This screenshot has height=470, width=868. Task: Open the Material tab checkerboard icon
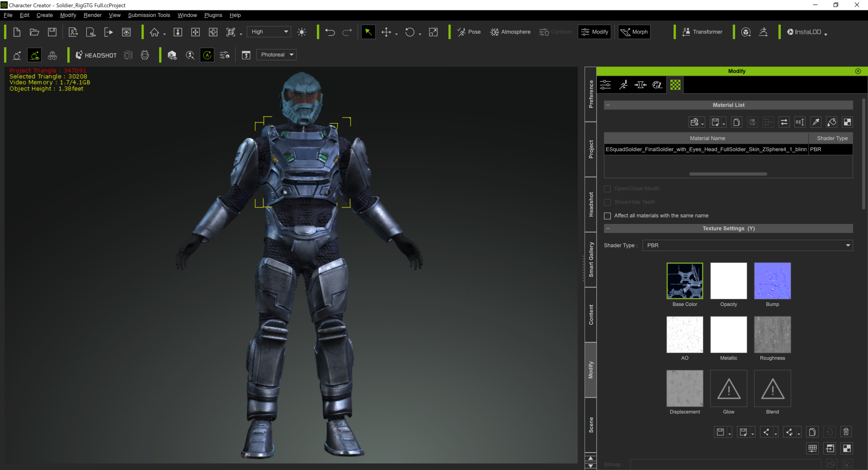(675, 85)
